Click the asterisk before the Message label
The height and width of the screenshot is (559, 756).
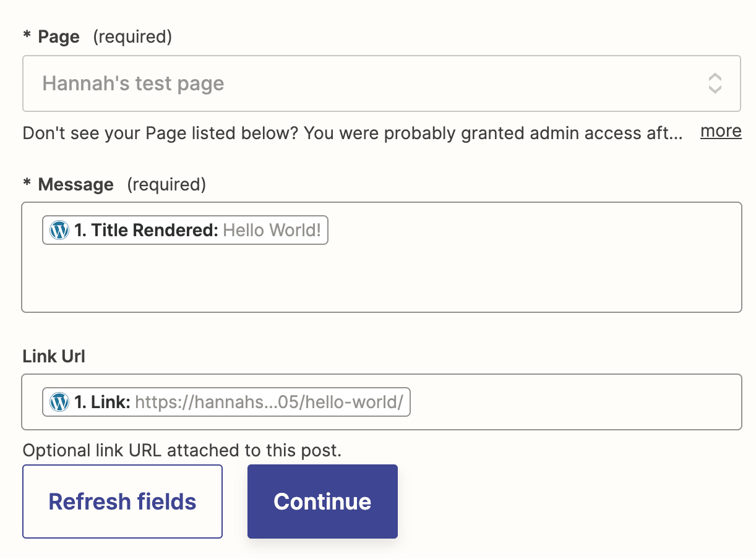click(x=27, y=184)
